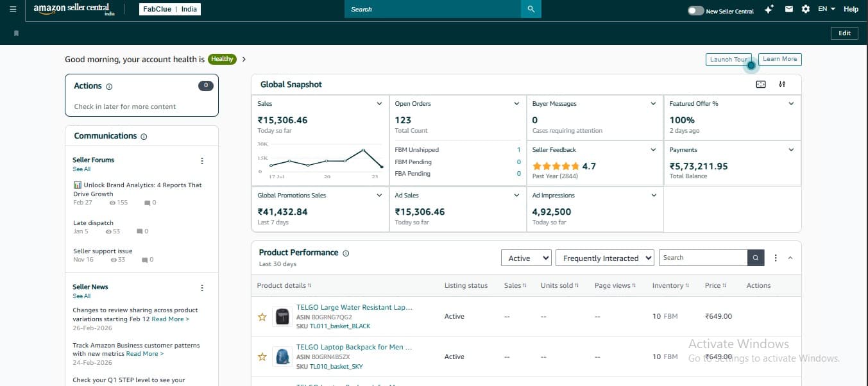Screen dimensions: 868x386
Task: Expand the Seller Feedback card dropdown
Action: [x=653, y=150]
